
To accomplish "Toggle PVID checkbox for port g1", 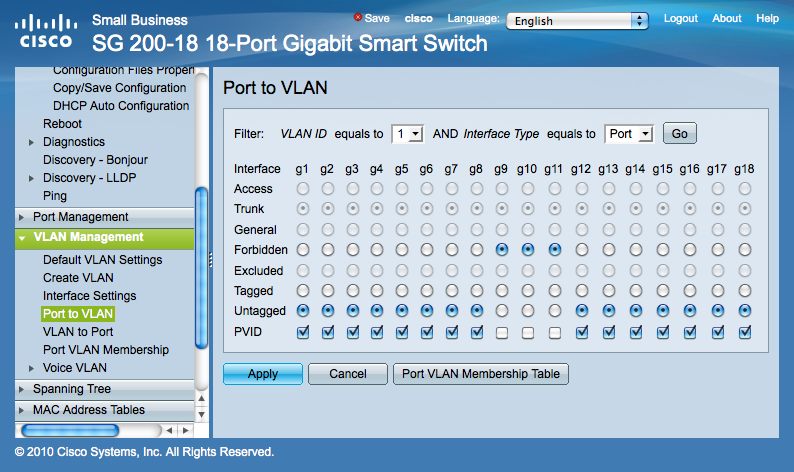I will click(303, 333).
